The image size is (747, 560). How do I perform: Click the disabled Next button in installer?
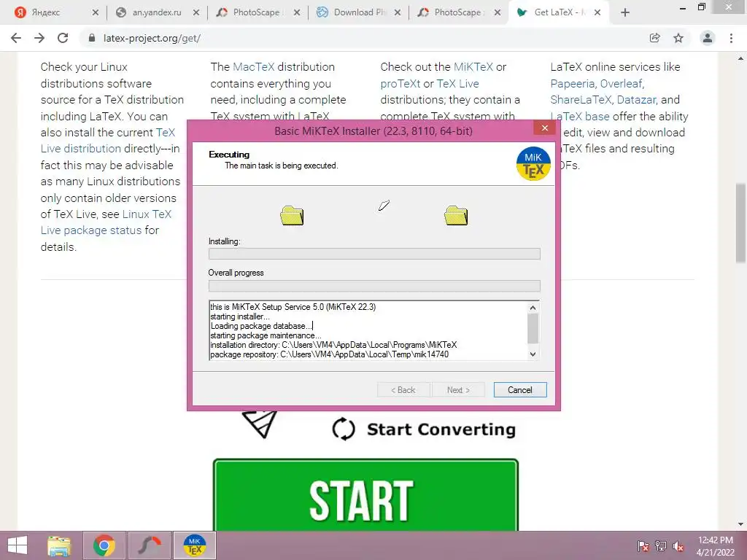[x=458, y=390]
